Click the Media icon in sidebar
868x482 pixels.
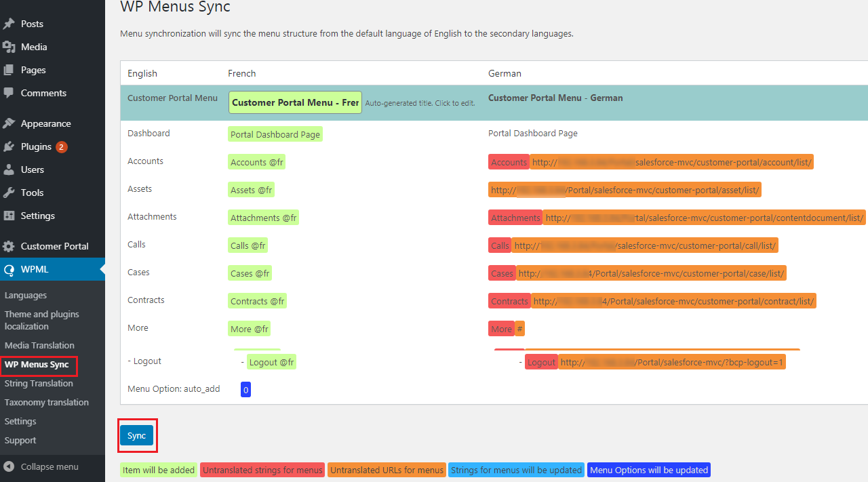(9, 47)
